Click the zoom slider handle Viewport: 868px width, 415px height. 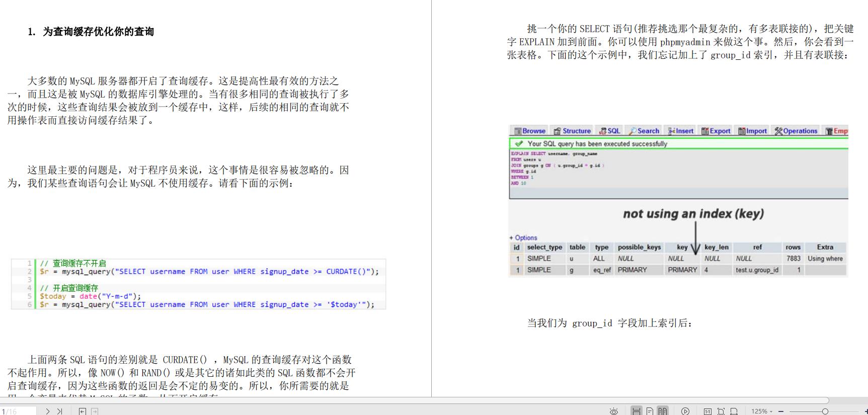825,411
